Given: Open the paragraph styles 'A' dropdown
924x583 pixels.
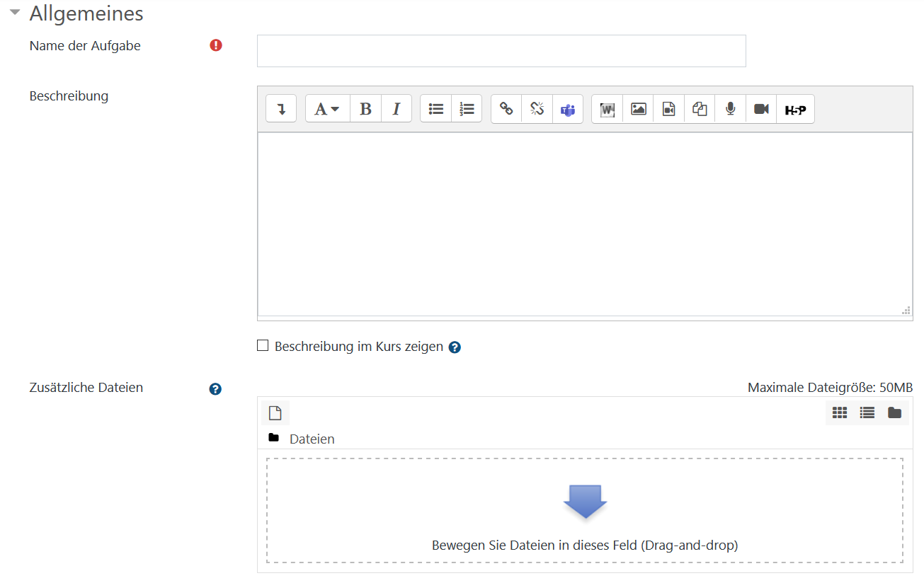Looking at the screenshot, I should [x=327, y=109].
